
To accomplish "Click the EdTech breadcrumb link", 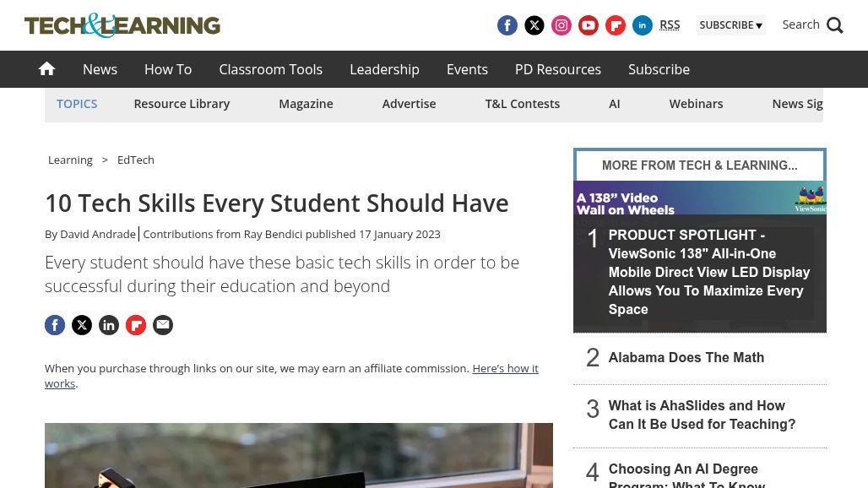I will pos(135,160).
